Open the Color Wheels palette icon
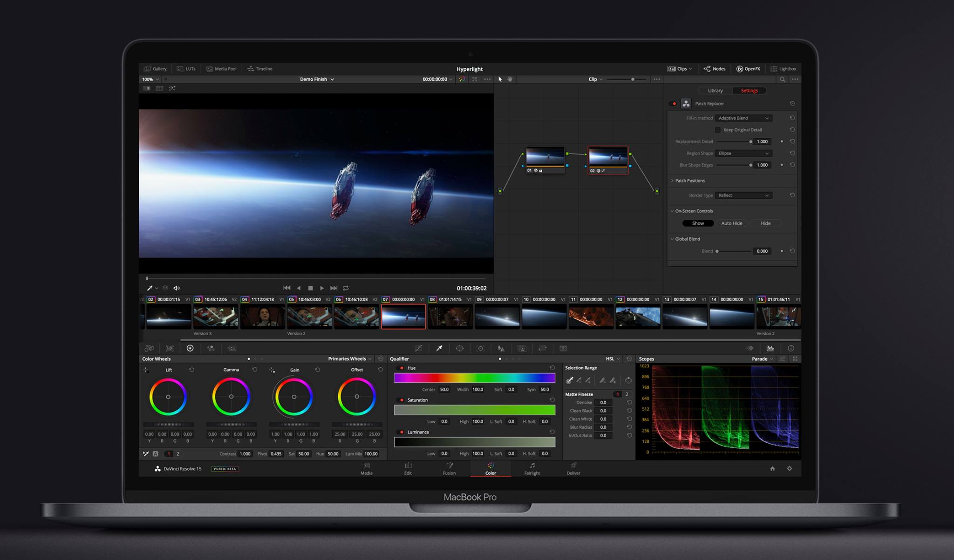The image size is (954, 560). 190,348
